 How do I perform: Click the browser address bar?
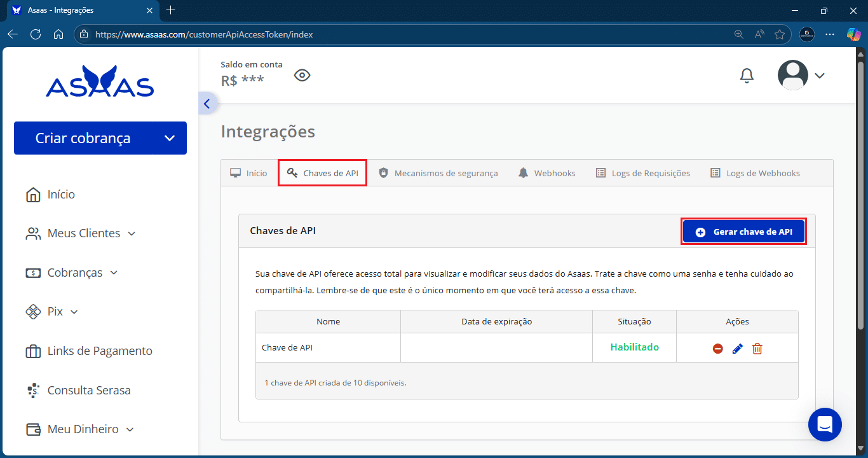coord(407,34)
